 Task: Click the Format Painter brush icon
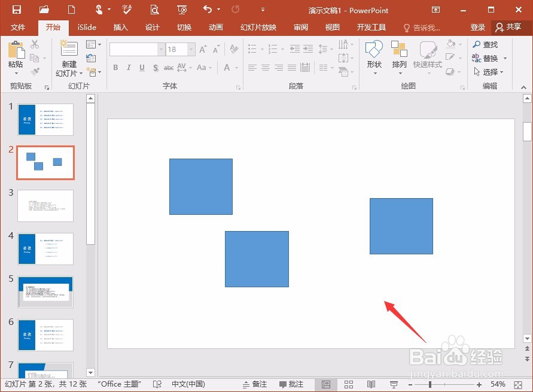(x=35, y=71)
